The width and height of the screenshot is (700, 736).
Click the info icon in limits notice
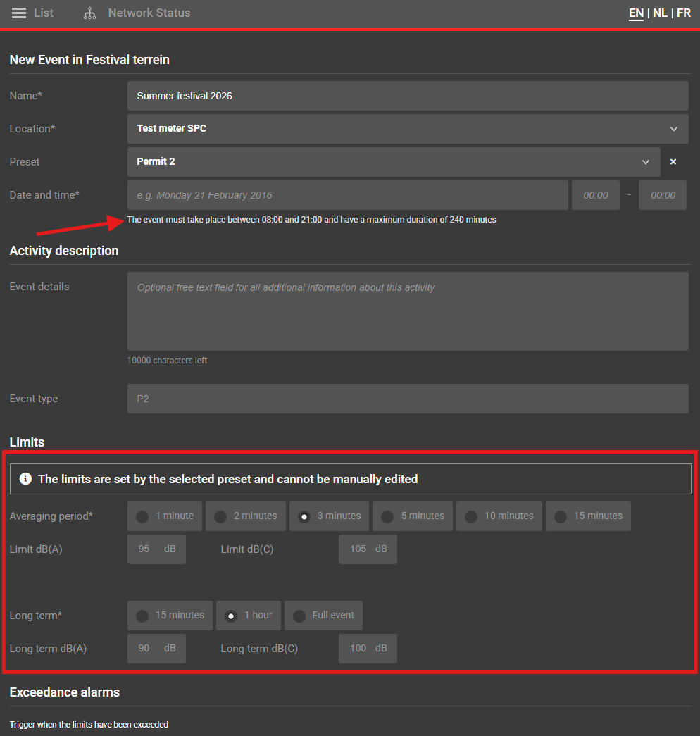26,479
